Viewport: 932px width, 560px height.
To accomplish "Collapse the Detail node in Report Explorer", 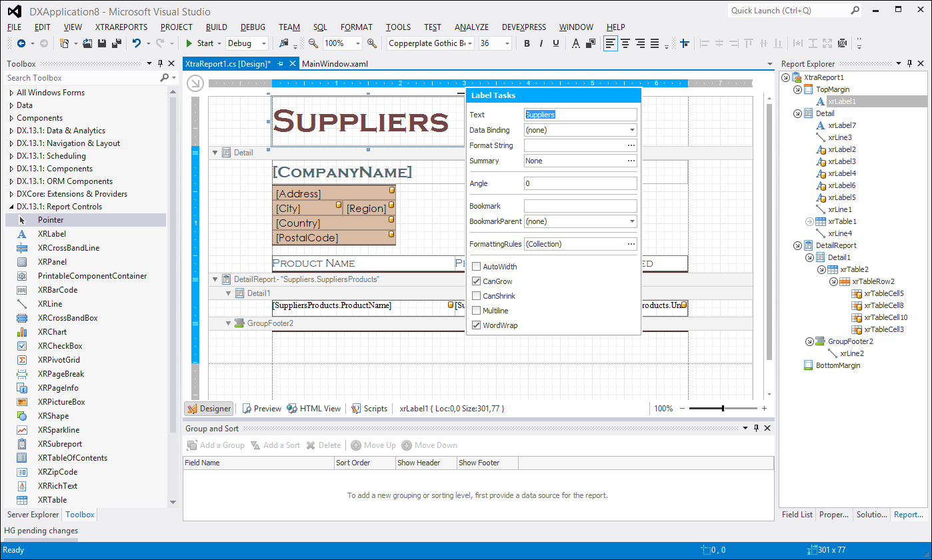I will pyautogui.click(x=797, y=113).
